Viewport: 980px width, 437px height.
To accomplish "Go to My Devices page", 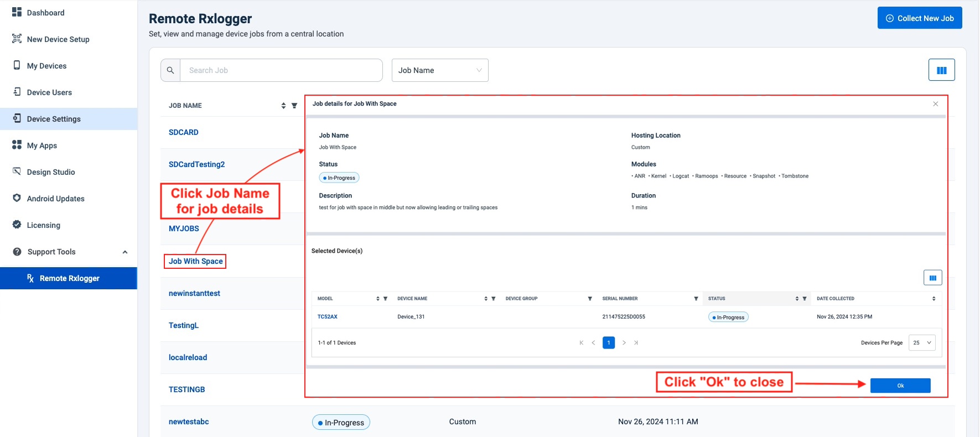I will [x=46, y=66].
